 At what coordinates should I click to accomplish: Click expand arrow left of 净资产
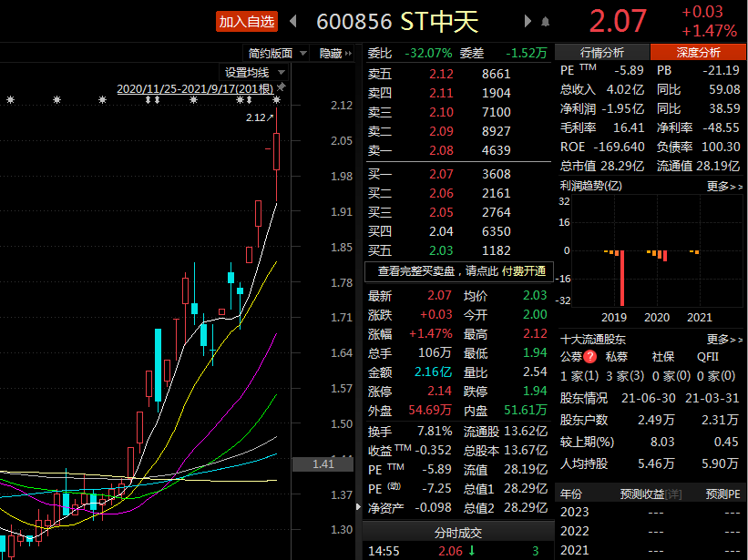(x=359, y=507)
